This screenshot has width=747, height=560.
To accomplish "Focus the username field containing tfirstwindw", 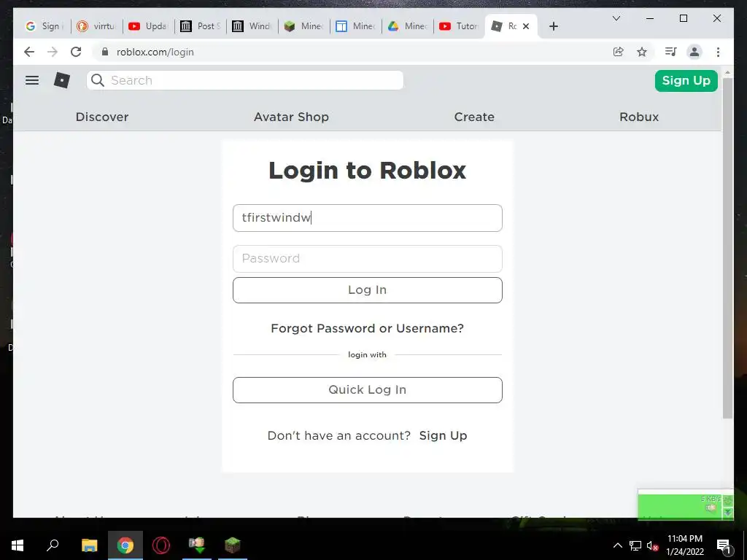I will point(368,218).
